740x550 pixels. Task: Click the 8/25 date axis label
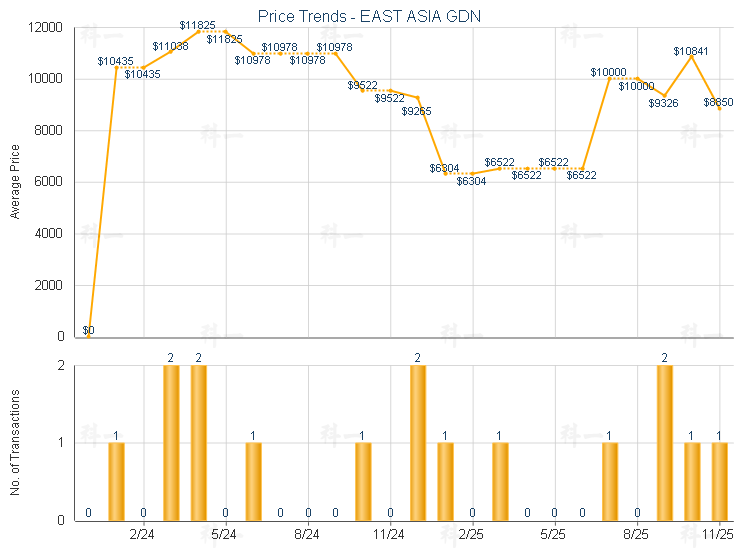pyautogui.click(x=637, y=535)
